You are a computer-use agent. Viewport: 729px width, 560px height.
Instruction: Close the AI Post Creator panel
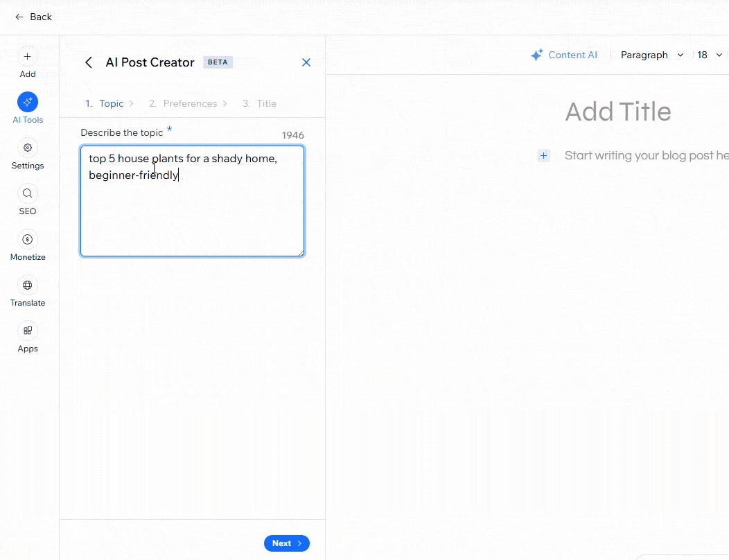point(306,62)
